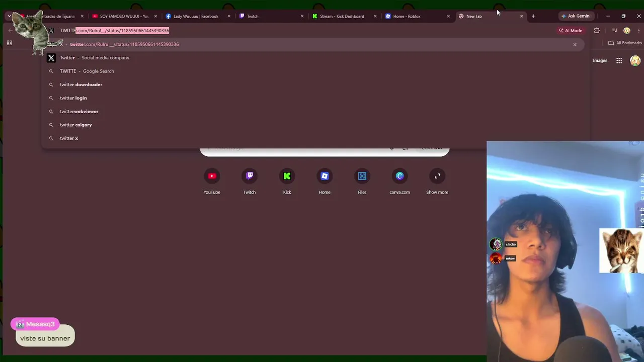Viewport: 644px width, 362px height.
Task: Switch to the Home - Roblox tab
Action: coord(417,16)
